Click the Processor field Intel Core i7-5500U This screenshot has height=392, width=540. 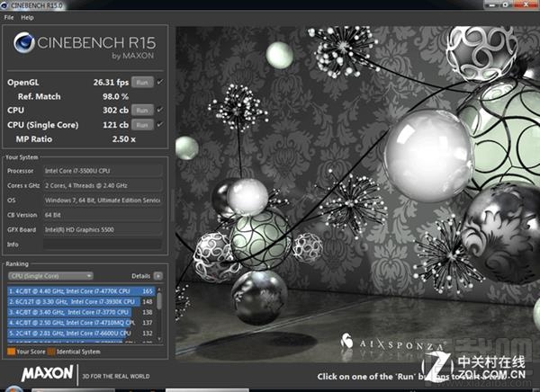click(x=103, y=171)
